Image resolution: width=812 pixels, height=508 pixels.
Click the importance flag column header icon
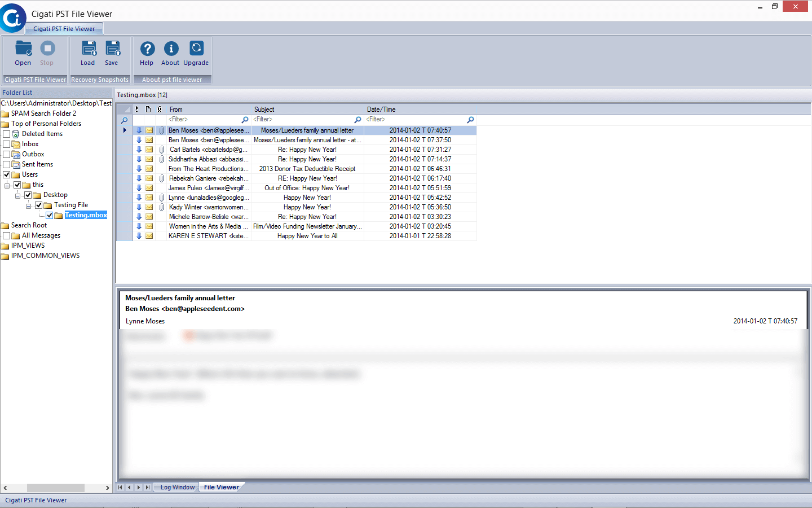137,110
